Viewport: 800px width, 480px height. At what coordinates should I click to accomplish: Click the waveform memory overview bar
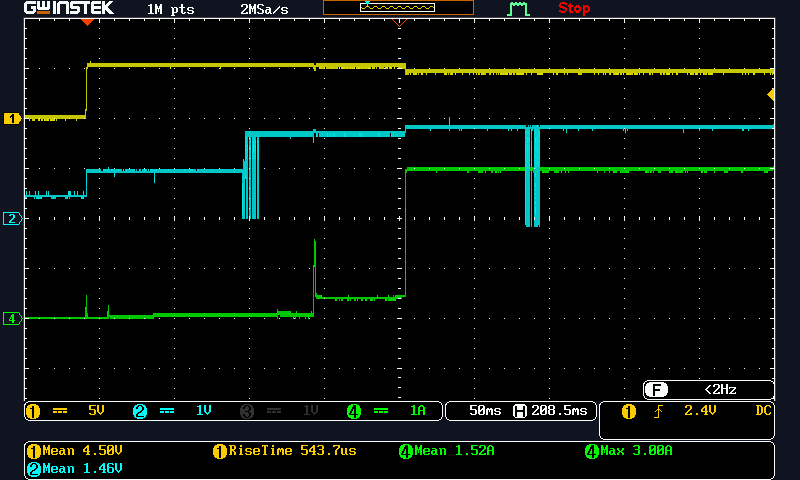coord(398,8)
